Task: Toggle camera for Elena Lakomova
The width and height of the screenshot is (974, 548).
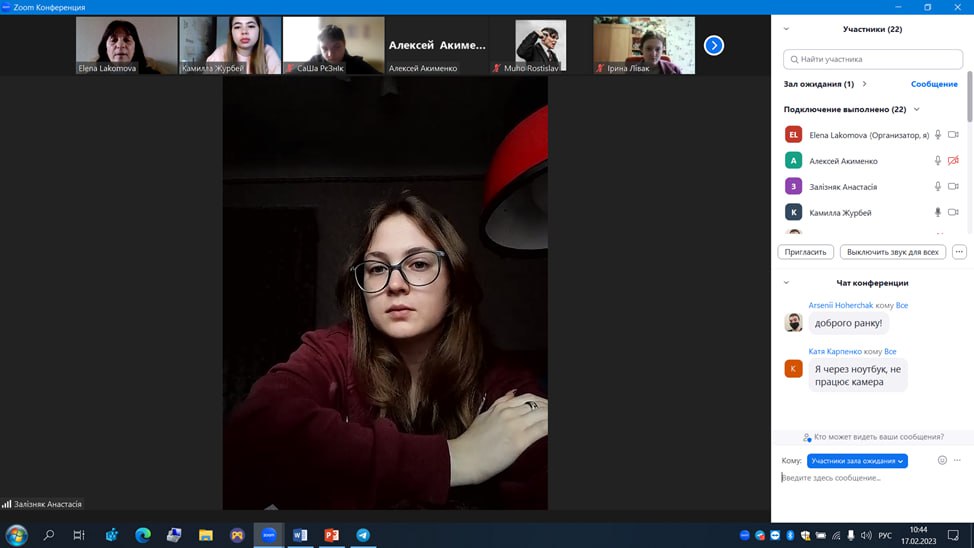Action: pos(953,134)
